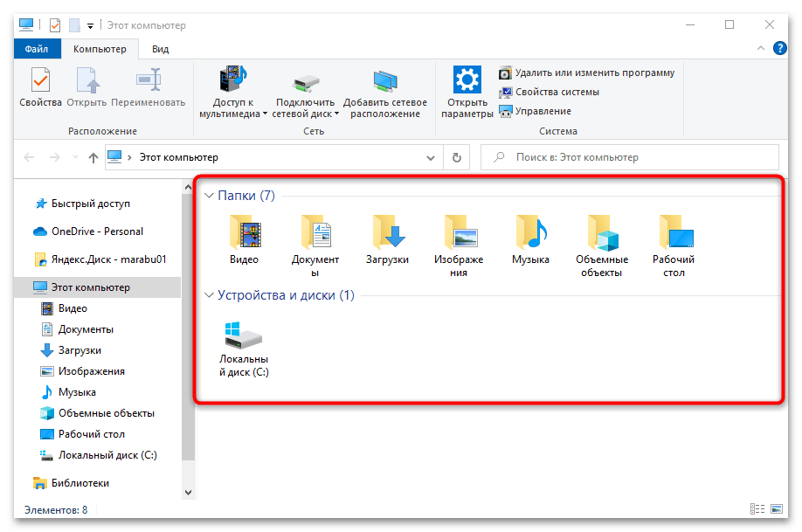Select OneDrive - Personal in sidebar
The width and height of the screenshot is (802, 532).
click(x=88, y=231)
